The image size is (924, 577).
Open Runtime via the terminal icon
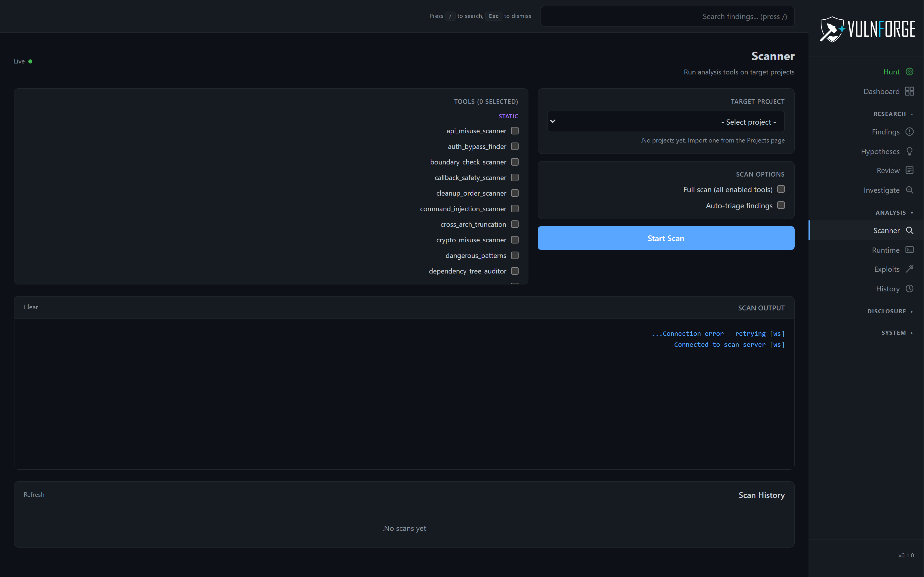pos(910,250)
